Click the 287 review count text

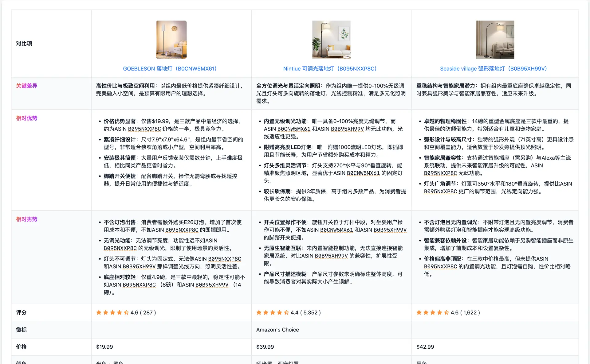[148, 312]
